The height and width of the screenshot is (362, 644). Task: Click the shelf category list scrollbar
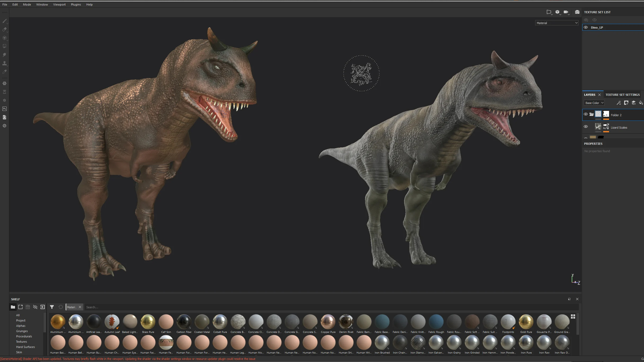45,323
